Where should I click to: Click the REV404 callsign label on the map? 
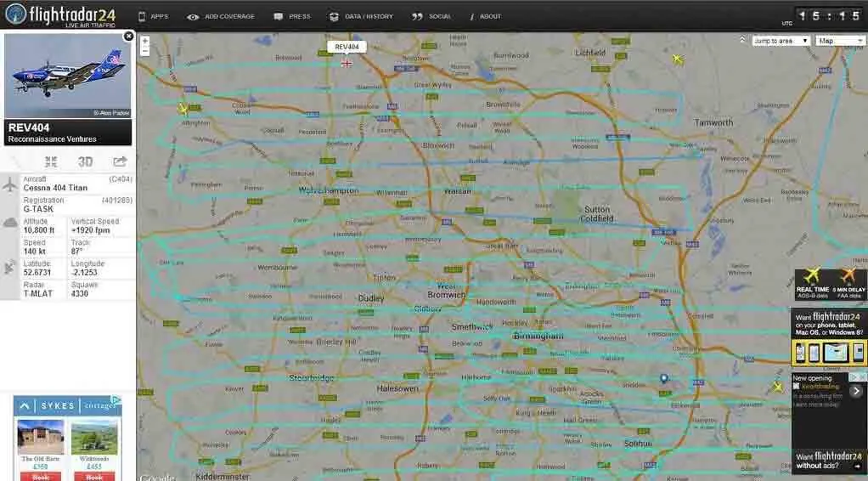pos(347,47)
